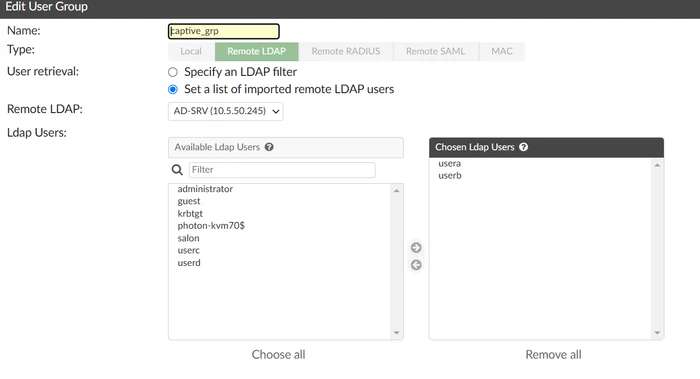The image size is (700, 379).
Task: Select administrator in available users
Action: coord(205,189)
